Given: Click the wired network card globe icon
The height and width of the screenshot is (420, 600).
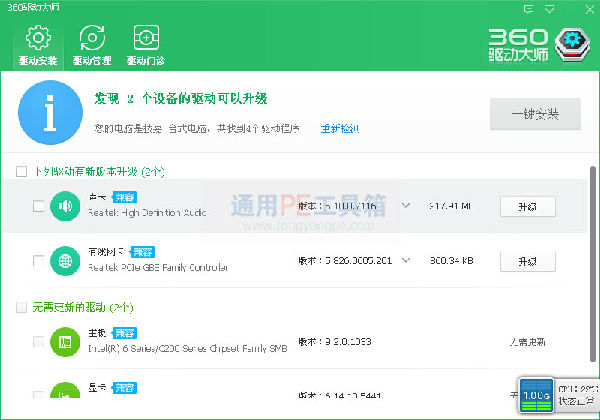Looking at the screenshot, I should coord(65,261).
